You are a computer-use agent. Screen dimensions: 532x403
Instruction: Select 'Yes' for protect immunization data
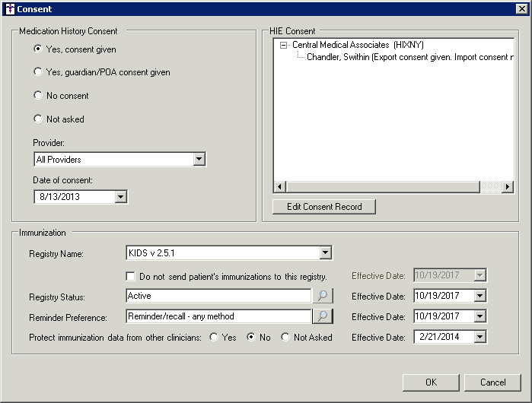coord(215,337)
